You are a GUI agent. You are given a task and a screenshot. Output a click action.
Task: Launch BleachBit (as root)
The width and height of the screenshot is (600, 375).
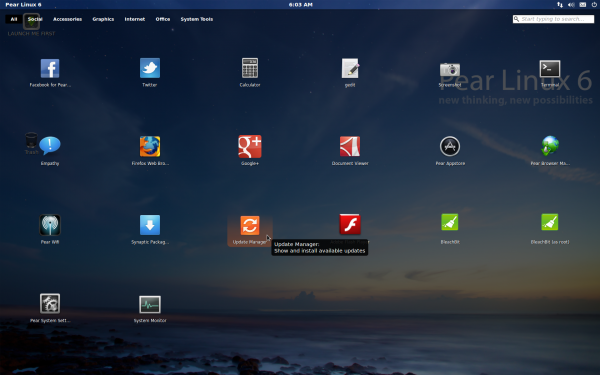click(550, 222)
